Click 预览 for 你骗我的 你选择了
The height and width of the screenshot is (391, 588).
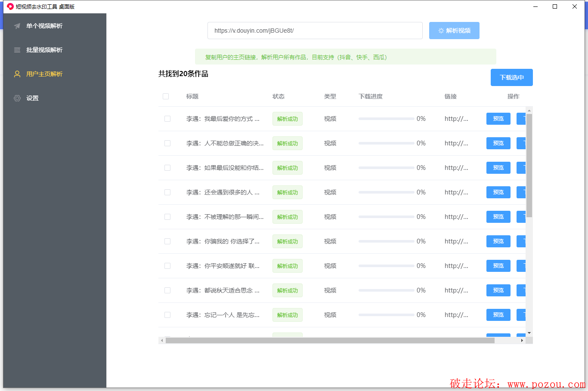(498, 241)
